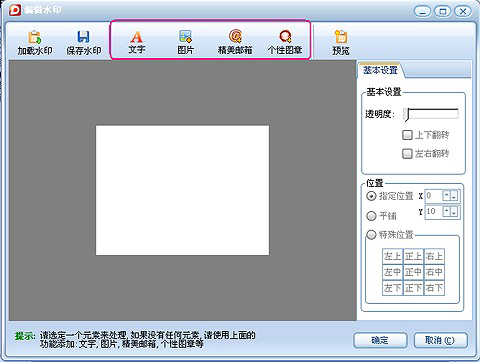This screenshot has height=362, width=480.
Task: Click the 确定 confirm button
Action: pos(380,340)
